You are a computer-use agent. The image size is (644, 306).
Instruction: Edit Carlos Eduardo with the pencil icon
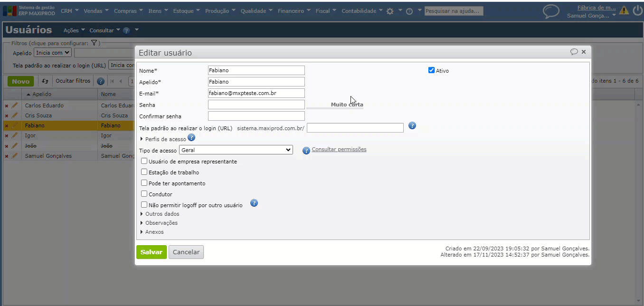coord(14,105)
